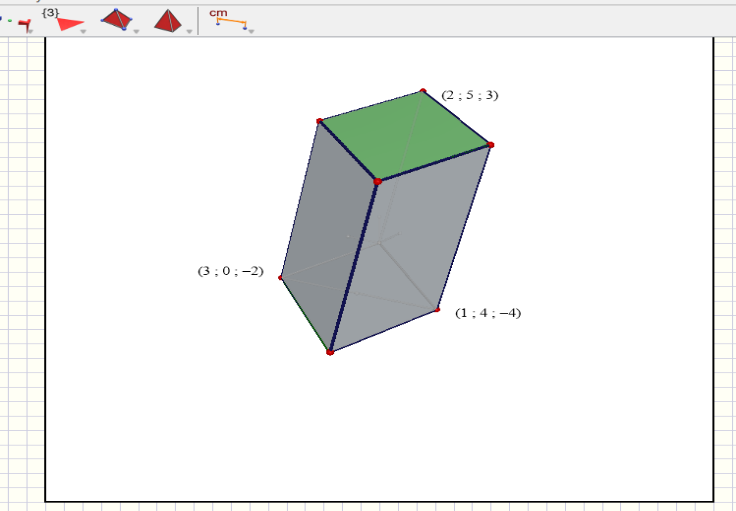Click the small red tool icon at far left
736x511 pixels.
tap(24, 24)
